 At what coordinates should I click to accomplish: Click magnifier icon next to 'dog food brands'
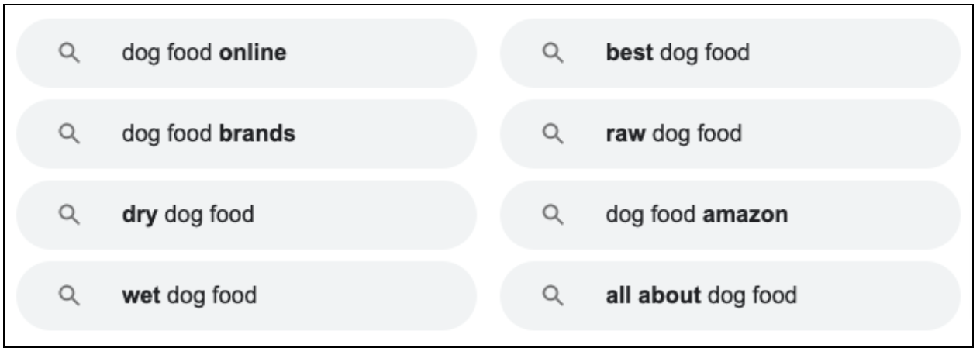pos(68,134)
